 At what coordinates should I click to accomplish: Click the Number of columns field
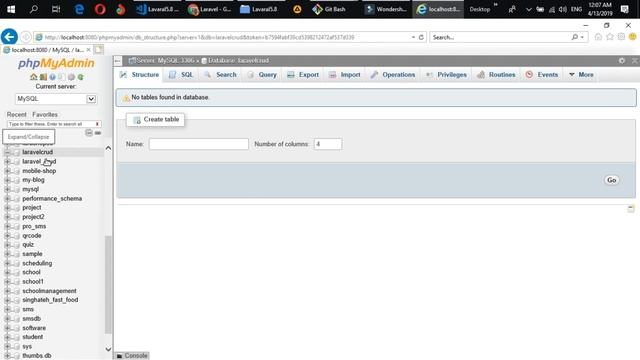tap(328, 144)
